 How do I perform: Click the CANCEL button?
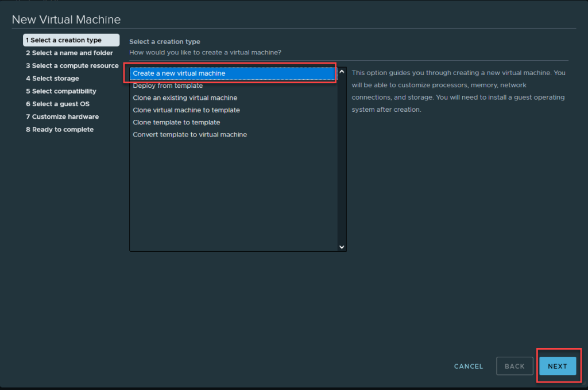tap(469, 366)
